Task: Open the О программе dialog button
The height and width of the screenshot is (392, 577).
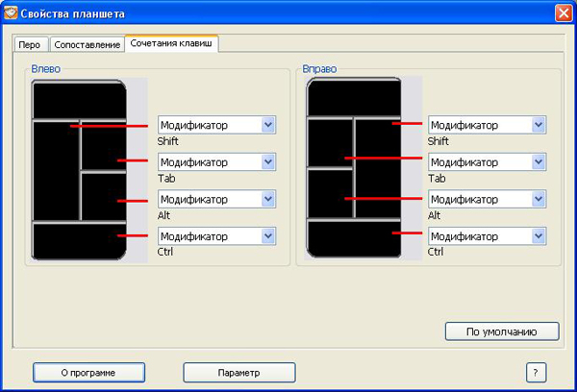Action: [88, 373]
